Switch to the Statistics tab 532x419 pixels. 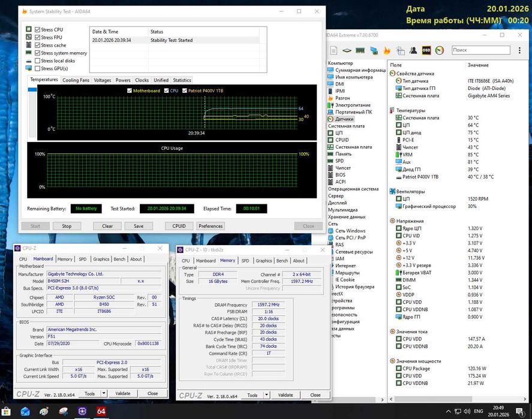tap(182, 80)
